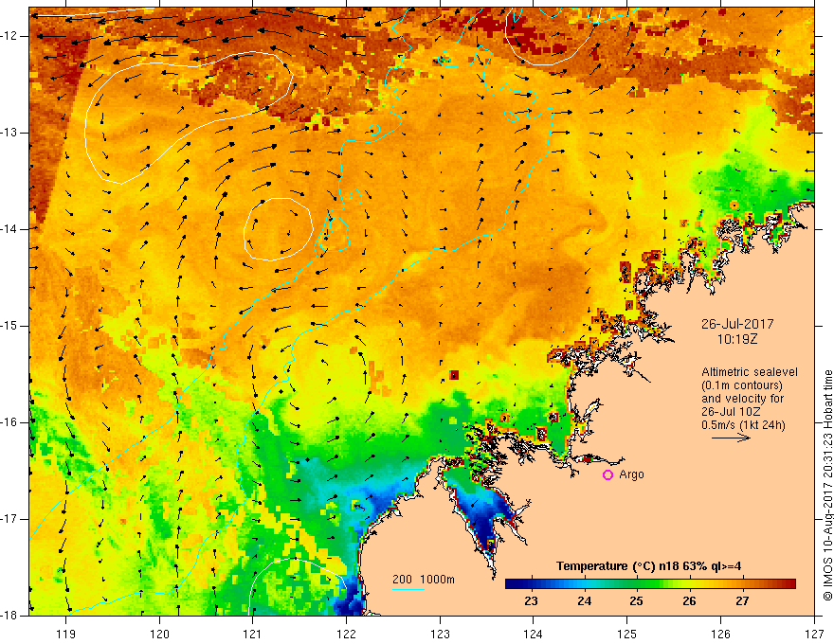Click longitude label 124
The height and width of the screenshot is (644, 834).
click(534, 634)
